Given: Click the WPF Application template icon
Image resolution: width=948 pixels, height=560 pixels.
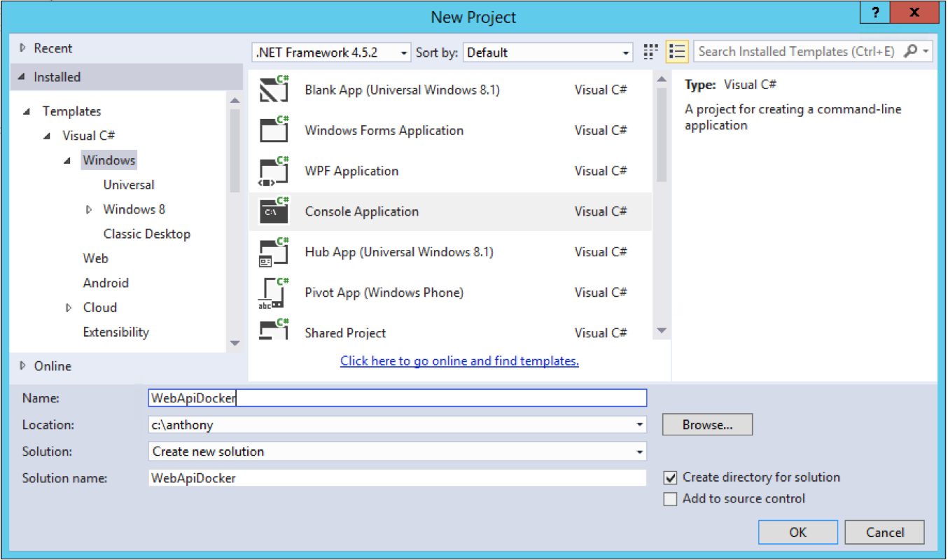Looking at the screenshot, I should pos(274,170).
